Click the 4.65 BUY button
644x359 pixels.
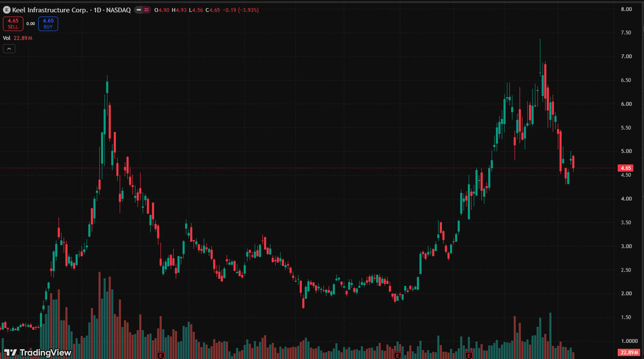pos(48,24)
